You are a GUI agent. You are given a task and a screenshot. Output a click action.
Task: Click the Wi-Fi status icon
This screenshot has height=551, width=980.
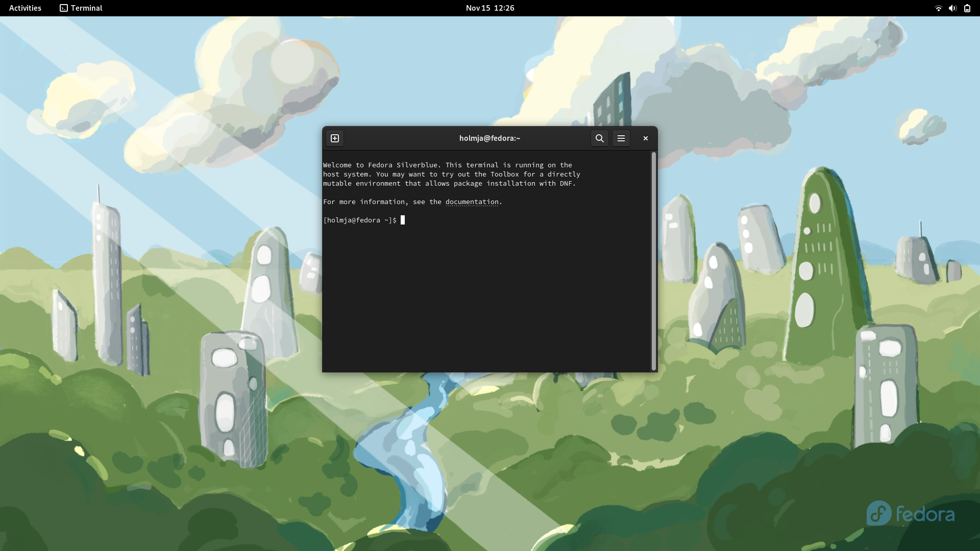[938, 8]
